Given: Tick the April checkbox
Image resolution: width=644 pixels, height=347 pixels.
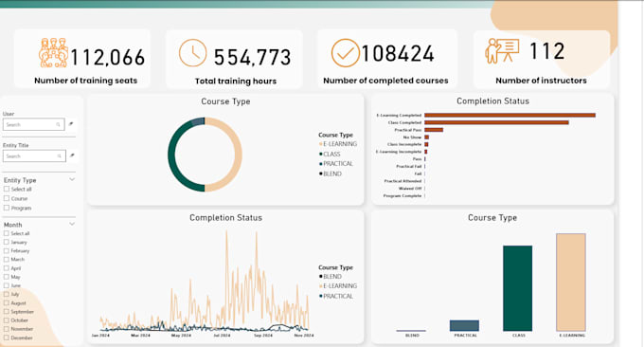Looking at the screenshot, I should 7,268.
